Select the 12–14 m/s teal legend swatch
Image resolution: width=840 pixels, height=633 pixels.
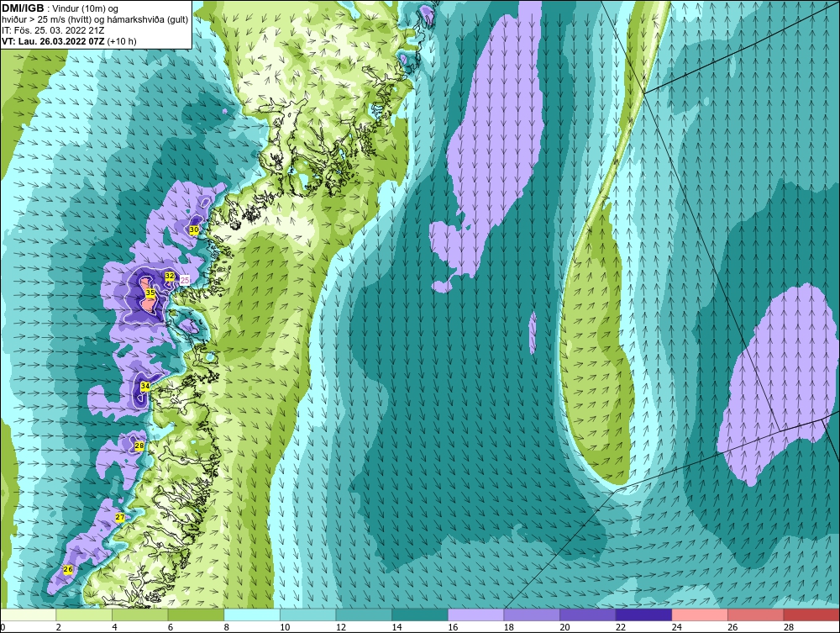[x=364, y=615]
